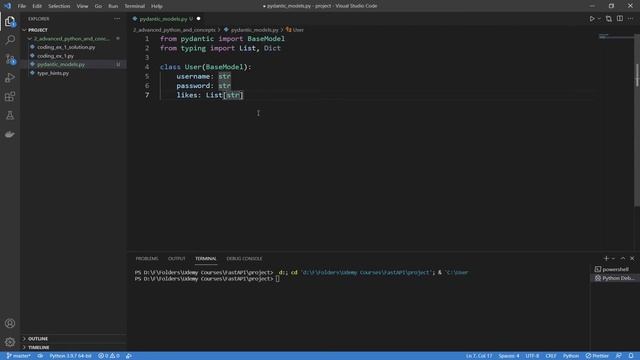Open the launch profile dropdown beside plus
Image resolution: width=640 pixels, height=360 pixels.
[x=613, y=258]
